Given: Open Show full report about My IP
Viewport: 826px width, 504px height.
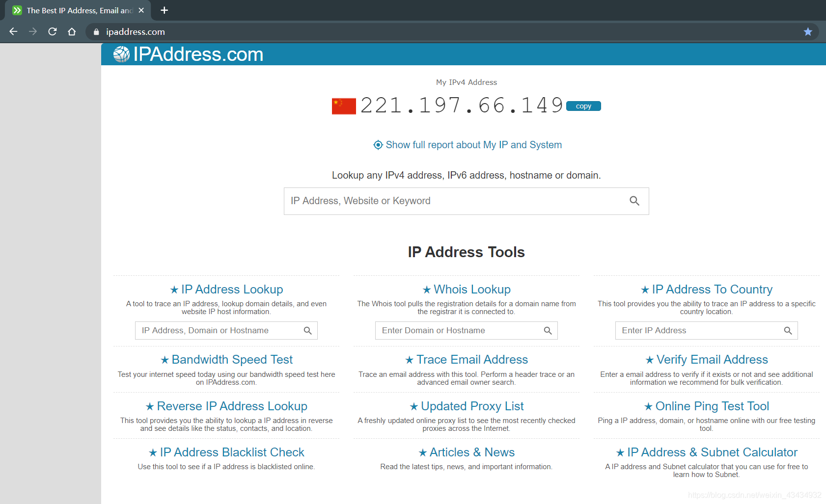Looking at the screenshot, I should [473, 145].
